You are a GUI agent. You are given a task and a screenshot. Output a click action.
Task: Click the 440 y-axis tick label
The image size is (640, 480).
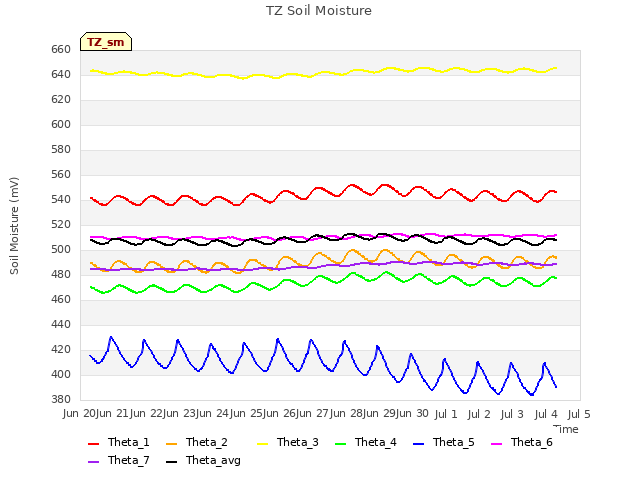pyautogui.click(x=61, y=324)
